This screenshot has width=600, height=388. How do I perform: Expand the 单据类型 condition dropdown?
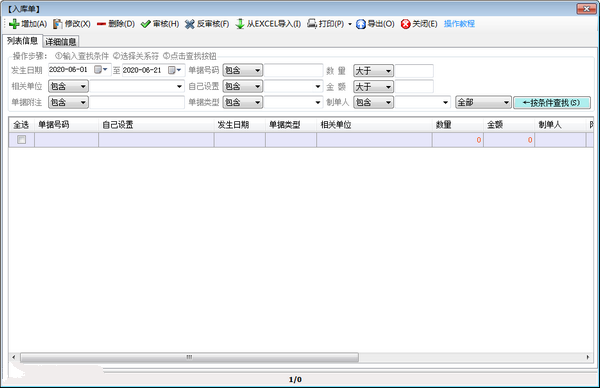(243, 102)
